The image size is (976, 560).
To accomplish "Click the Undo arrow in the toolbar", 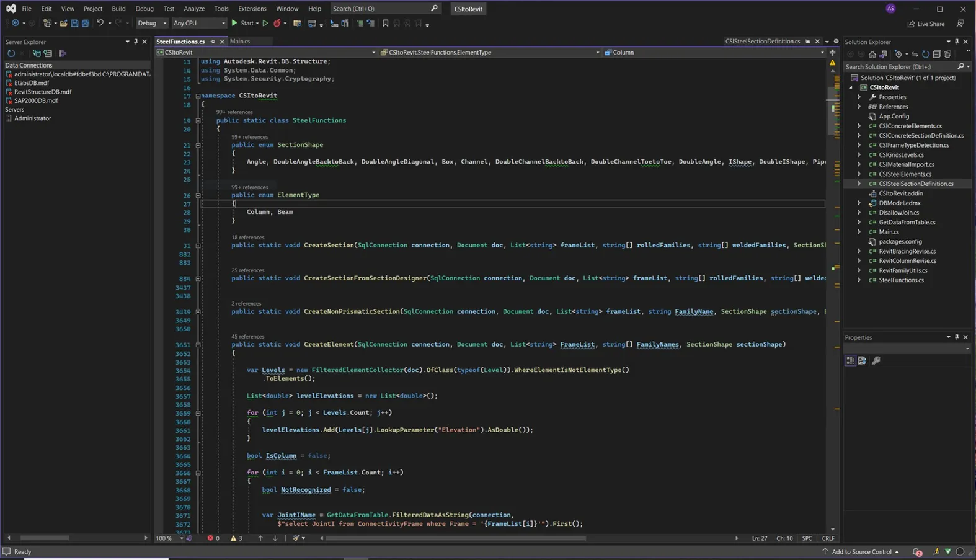I will tap(100, 24).
